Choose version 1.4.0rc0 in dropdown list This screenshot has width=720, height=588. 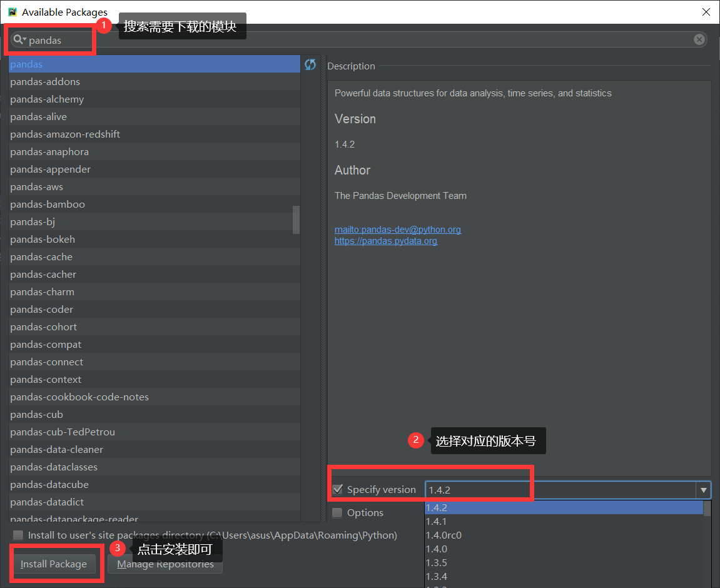coord(564,535)
